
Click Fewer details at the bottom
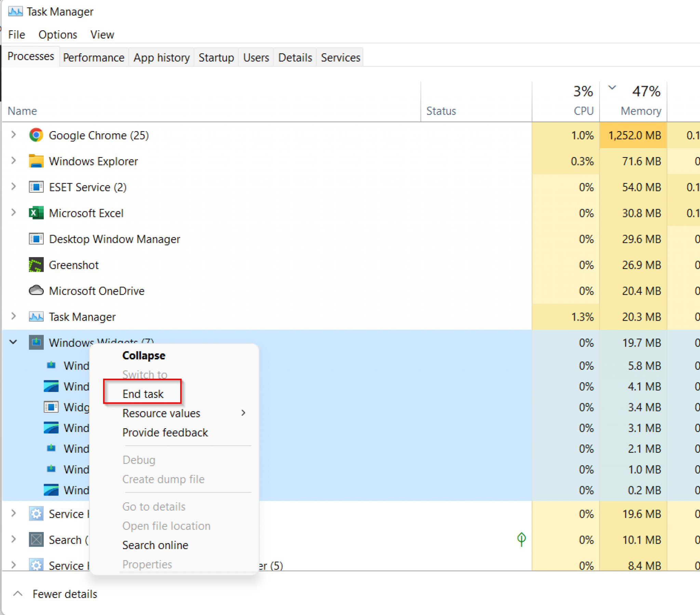tap(65, 594)
